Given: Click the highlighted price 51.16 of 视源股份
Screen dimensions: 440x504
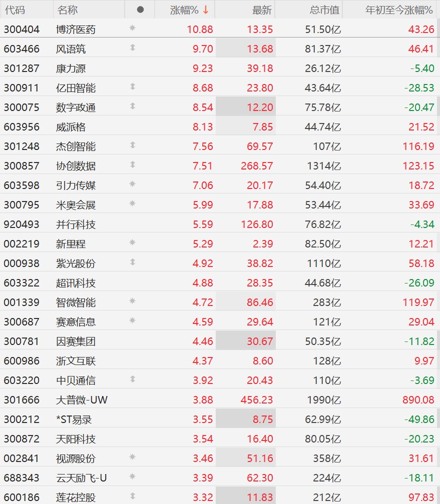Looking at the screenshot, I should click(260, 458).
